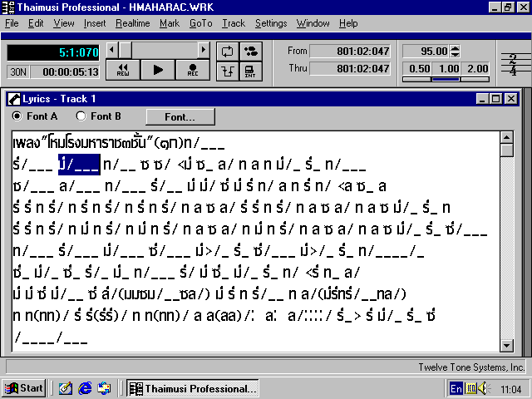
Task: Click the lyrics vertical scrollbar thumb
Action: [x=506, y=150]
